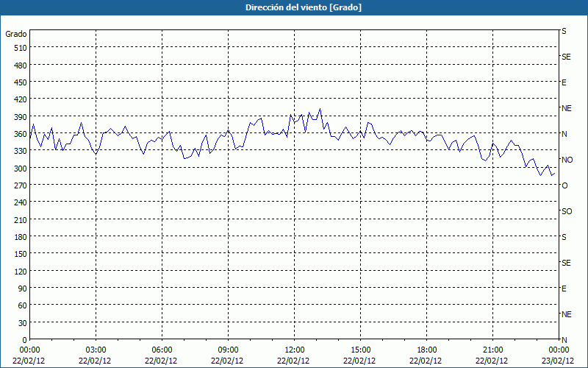Select the 180 degree axis label
Image resolution: width=588 pixels, height=368 pixels.
tap(21, 237)
